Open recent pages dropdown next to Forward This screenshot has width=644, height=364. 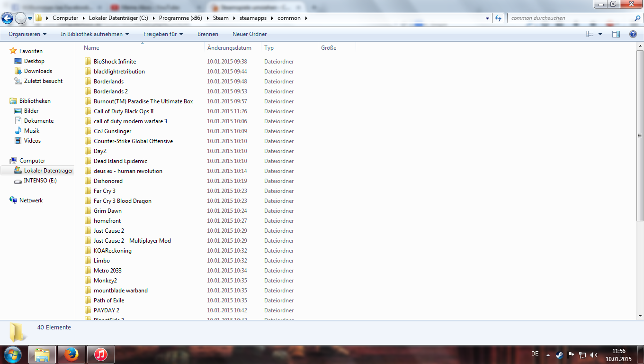coord(30,18)
